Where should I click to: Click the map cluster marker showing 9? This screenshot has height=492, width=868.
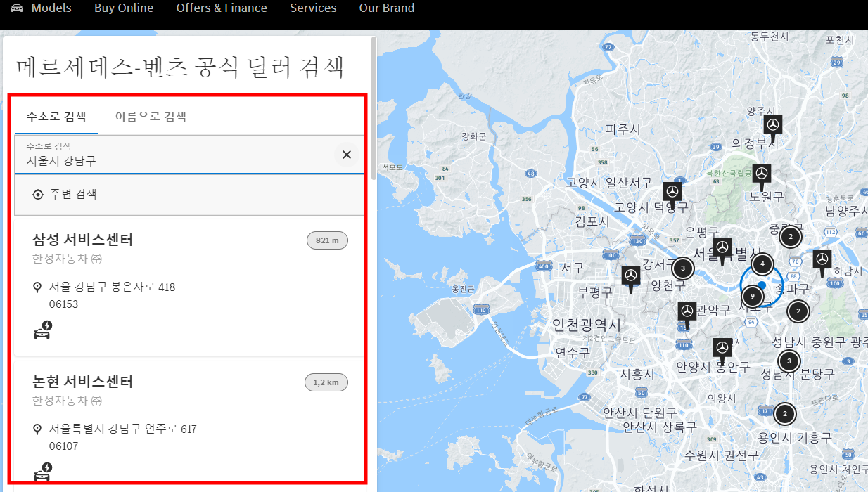click(752, 296)
